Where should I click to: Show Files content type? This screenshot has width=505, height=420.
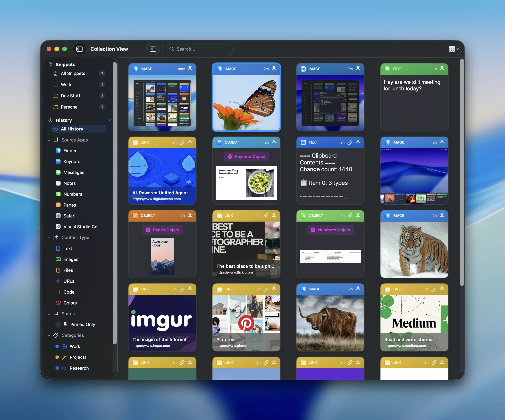[x=68, y=270]
